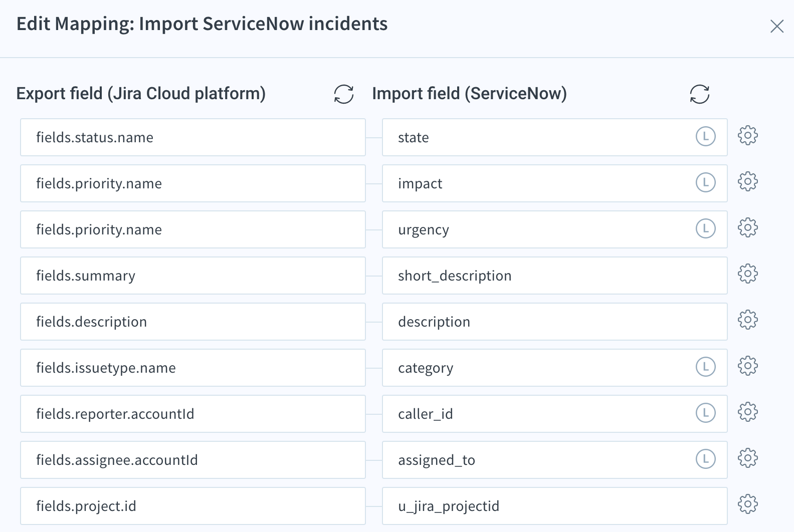
Task: Open settings gear for assigned_to mapping
Action: click(748, 458)
